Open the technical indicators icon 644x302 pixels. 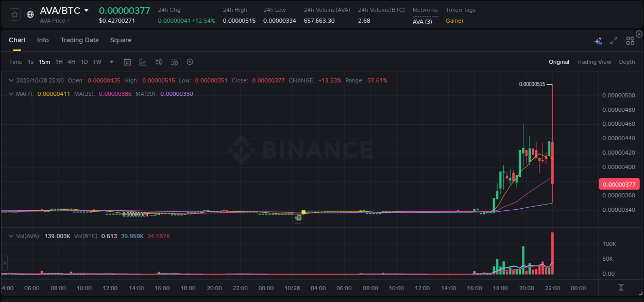(143, 61)
